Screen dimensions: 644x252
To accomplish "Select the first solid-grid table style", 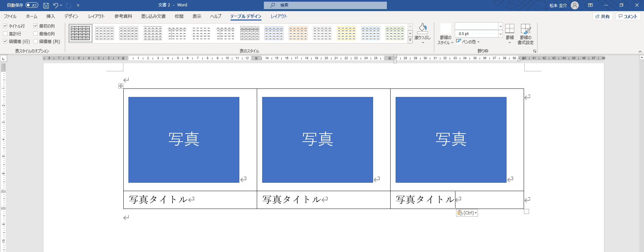I will tap(80, 33).
